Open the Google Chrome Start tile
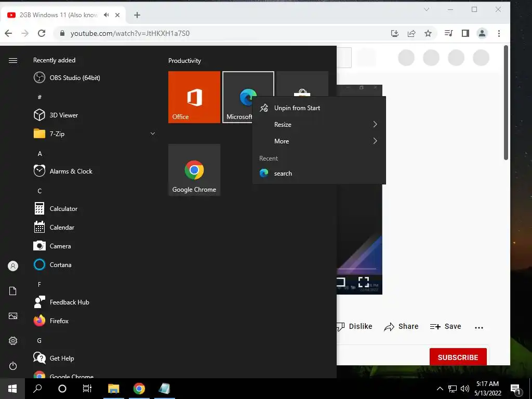 pos(194,170)
